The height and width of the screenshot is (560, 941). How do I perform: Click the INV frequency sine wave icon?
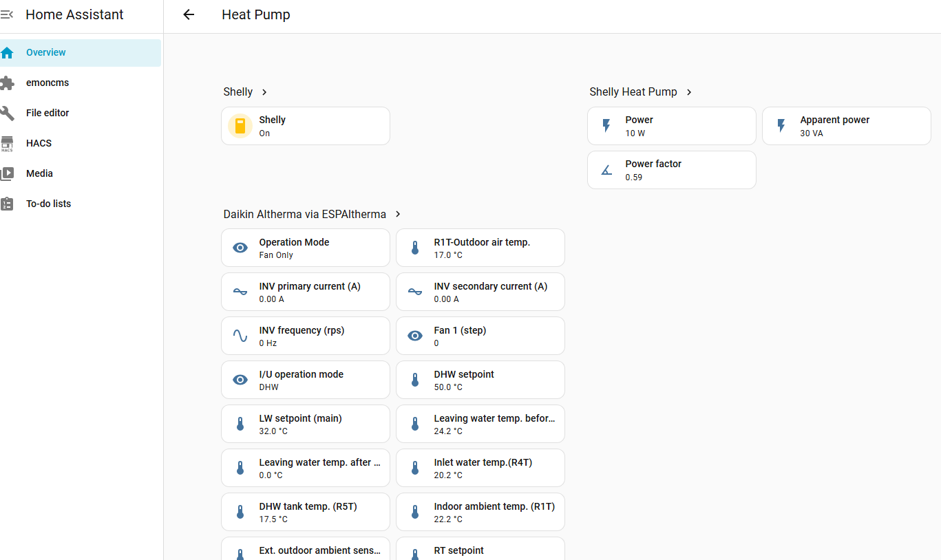240,336
